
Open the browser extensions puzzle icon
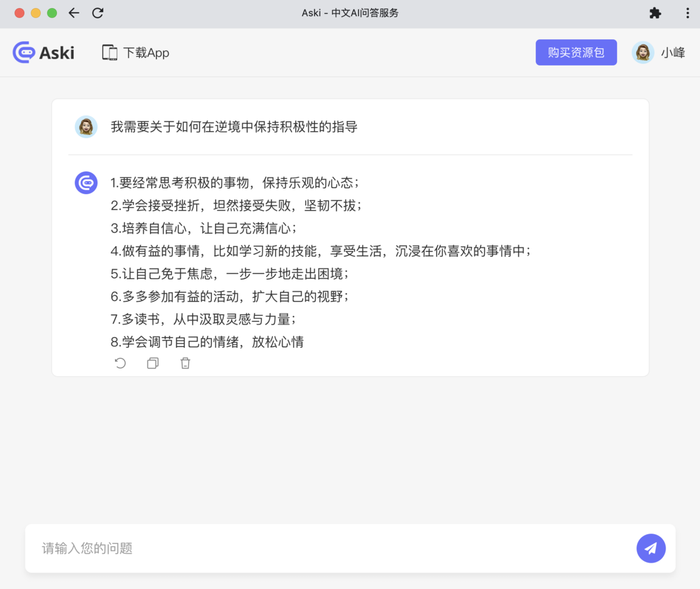(x=655, y=13)
